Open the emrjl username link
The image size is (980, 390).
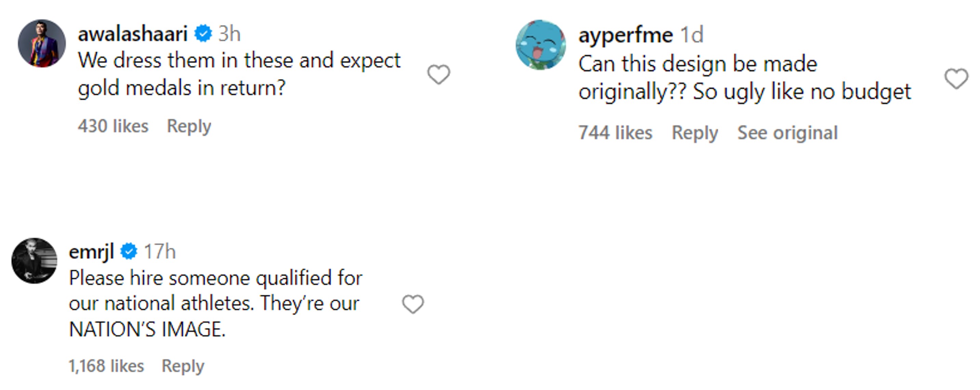pos(91,252)
